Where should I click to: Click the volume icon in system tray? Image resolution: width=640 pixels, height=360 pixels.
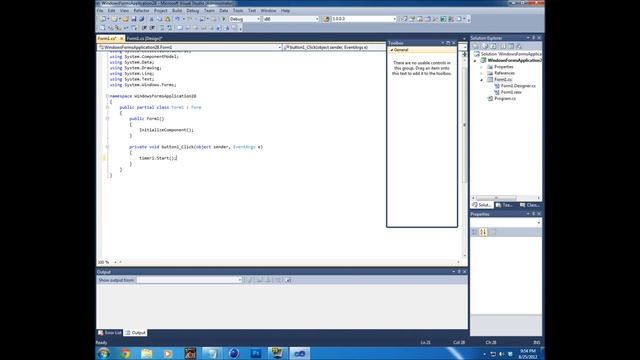[x=502, y=354]
